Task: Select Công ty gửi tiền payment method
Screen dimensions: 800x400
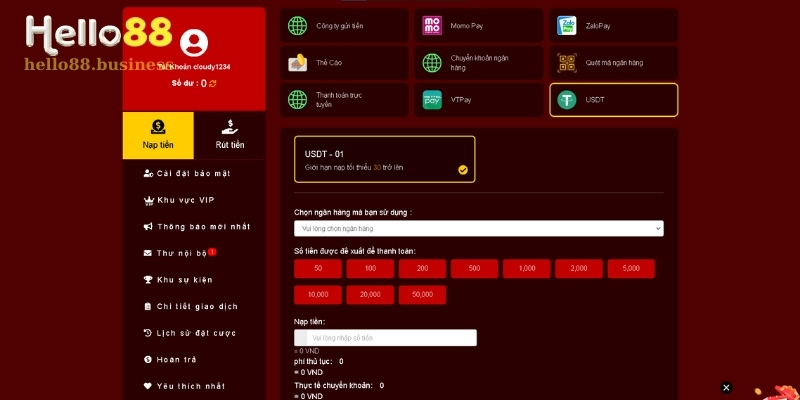Action: pyautogui.click(x=344, y=26)
